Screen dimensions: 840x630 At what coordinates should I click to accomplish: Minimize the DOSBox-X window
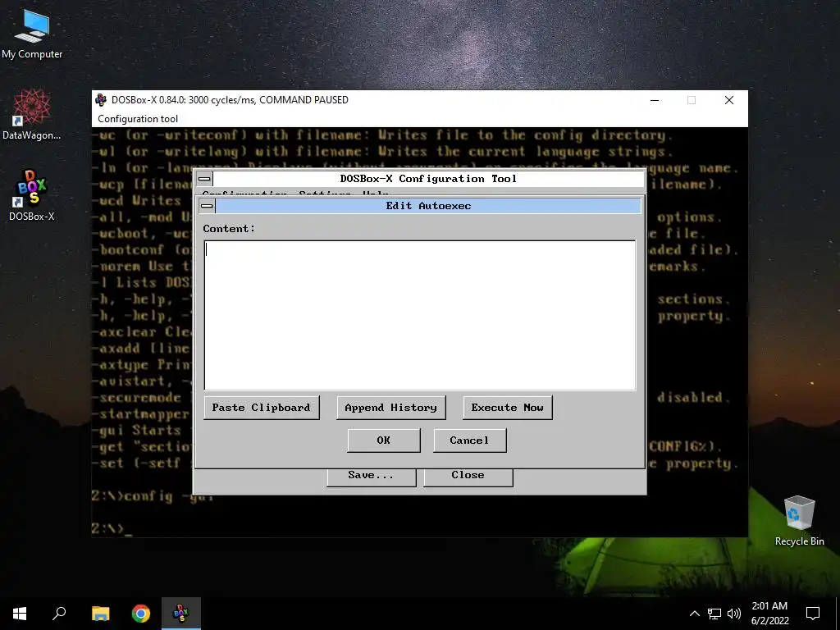click(655, 100)
